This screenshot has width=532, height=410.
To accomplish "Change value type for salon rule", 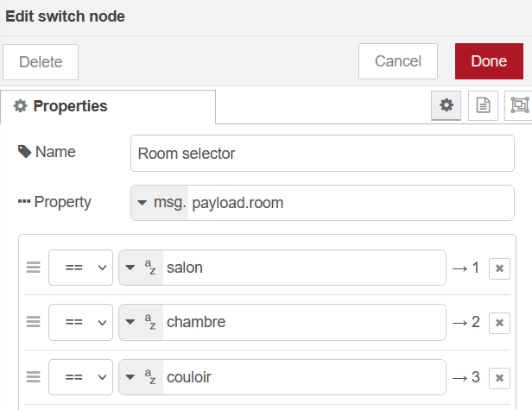I will pyautogui.click(x=141, y=268).
